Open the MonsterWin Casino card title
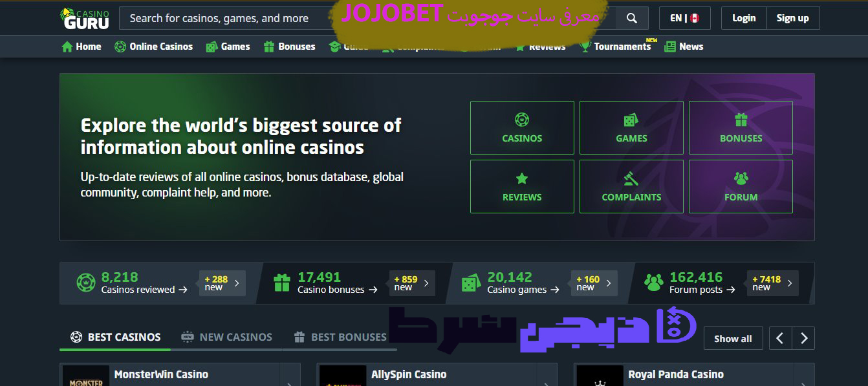Screen dimensions: 868x386 point(161,374)
